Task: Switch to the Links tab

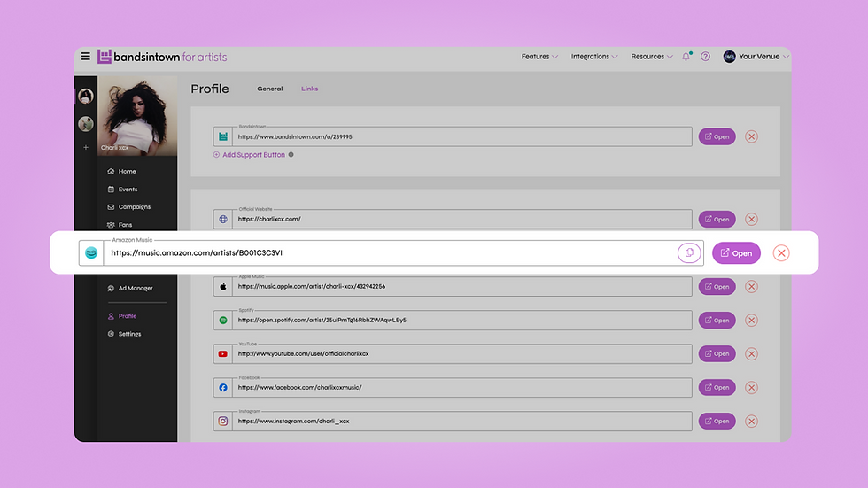Action: [309, 89]
